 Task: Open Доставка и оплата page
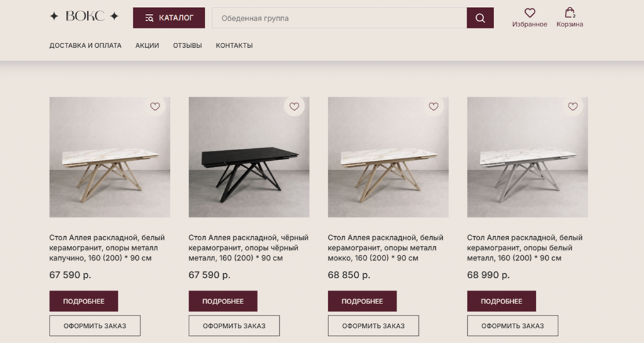pos(86,46)
